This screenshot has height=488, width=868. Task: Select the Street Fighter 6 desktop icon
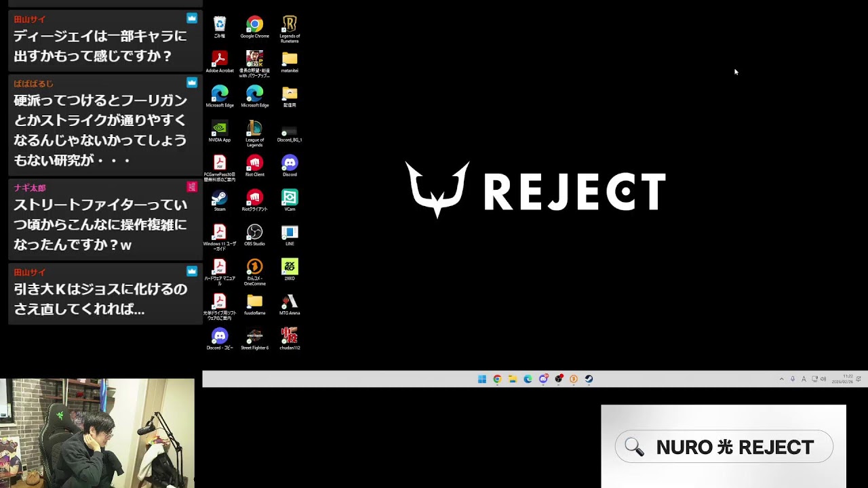tap(254, 338)
